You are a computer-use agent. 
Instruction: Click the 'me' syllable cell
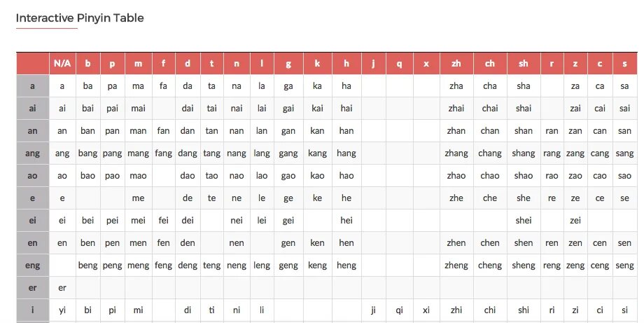(x=139, y=198)
